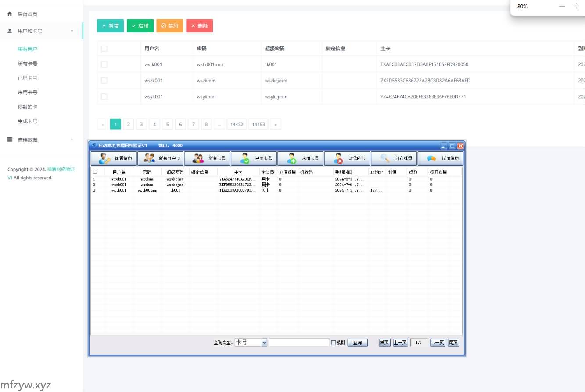The image size is (585, 392).
Task: Open 所有卡号 toolbar icon in window
Action: (x=198, y=158)
